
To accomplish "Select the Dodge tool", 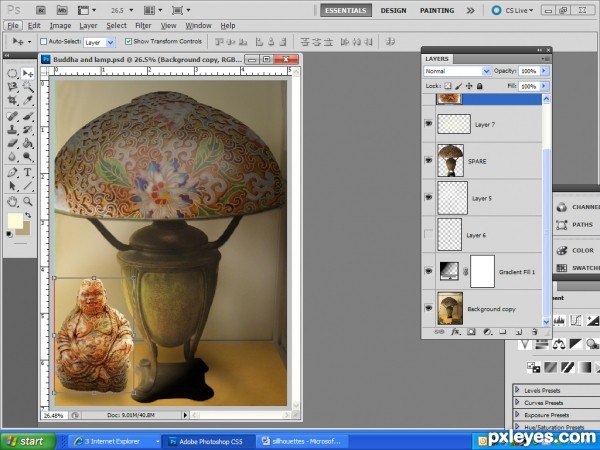I will coord(28,157).
